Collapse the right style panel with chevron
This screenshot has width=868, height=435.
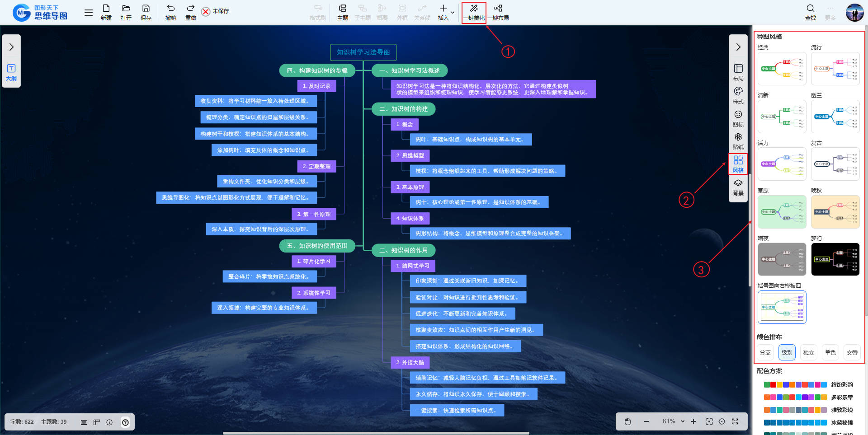738,47
